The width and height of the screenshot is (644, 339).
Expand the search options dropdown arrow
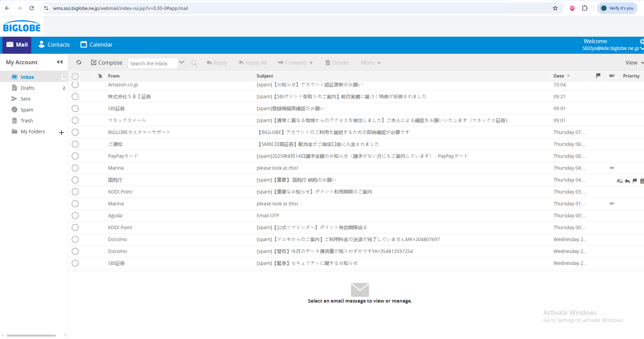tap(182, 63)
